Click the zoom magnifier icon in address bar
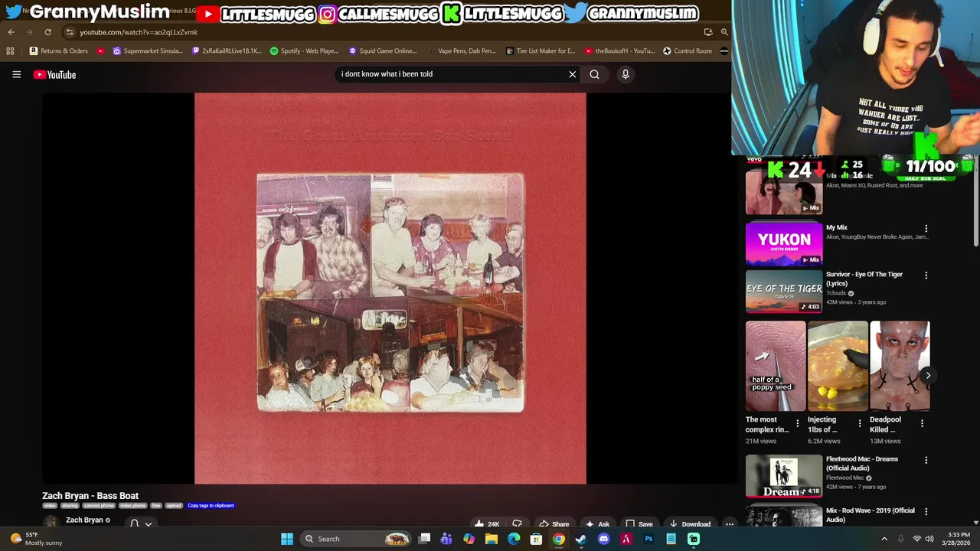Screen dimensions: 980x551 pyautogui.click(x=724, y=32)
